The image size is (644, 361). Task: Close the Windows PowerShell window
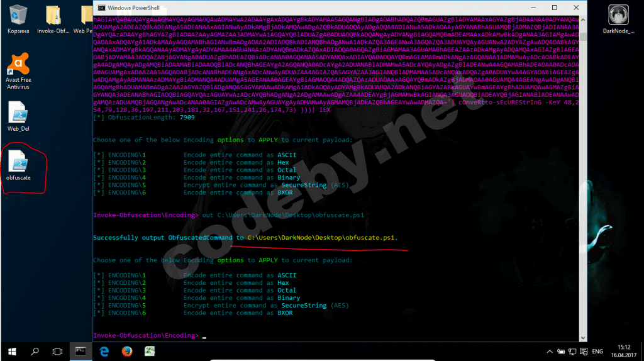pyautogui.click(x=576, y=8)
